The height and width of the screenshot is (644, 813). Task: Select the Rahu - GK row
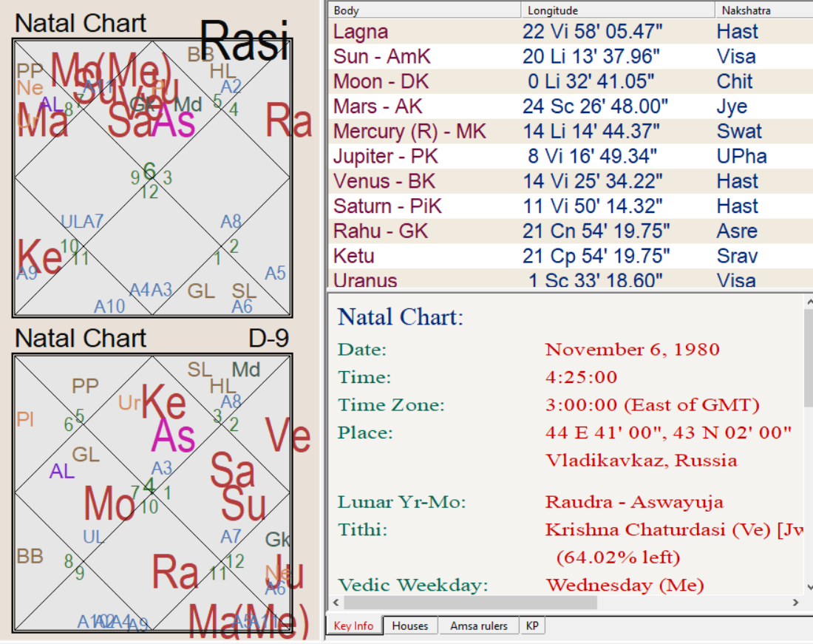(x=571, y=231)
